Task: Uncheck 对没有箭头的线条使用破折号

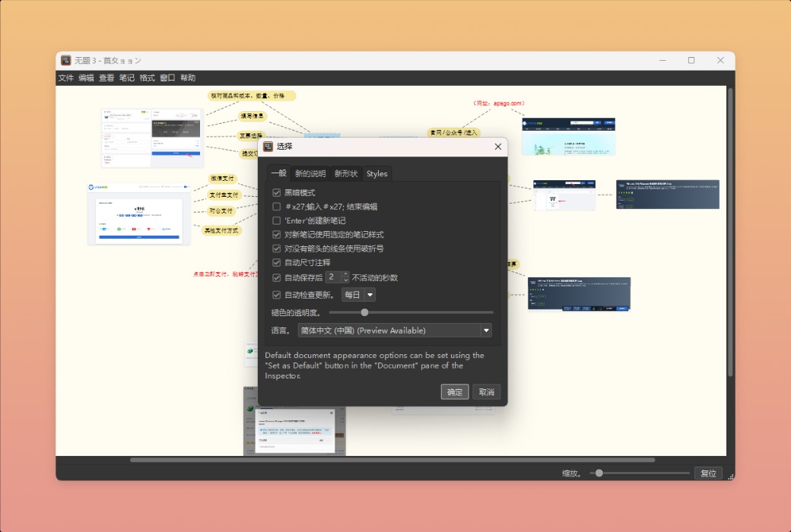Action: (276, 249)
